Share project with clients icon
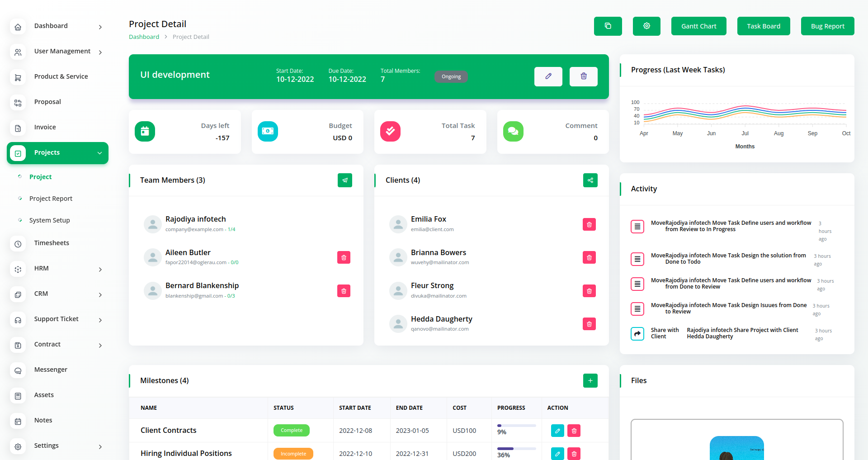Screen dimensions: 868x460 [590, 180]
